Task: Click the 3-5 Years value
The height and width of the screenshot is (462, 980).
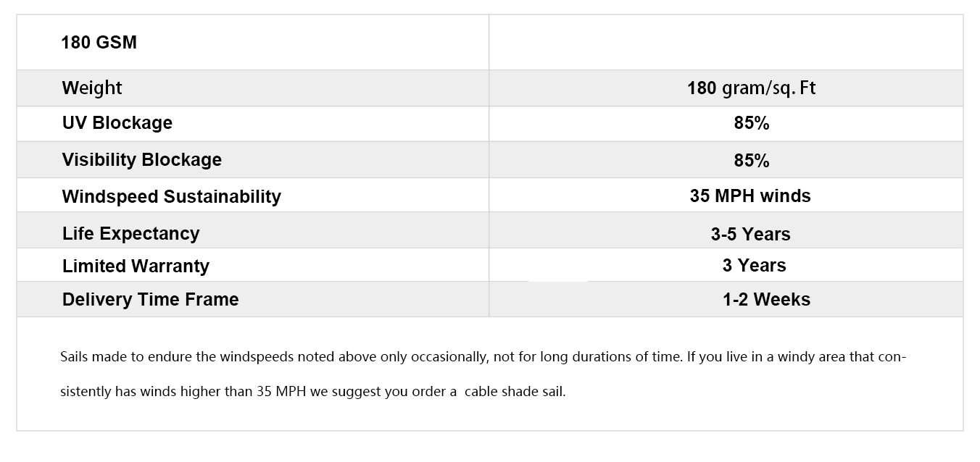Action: pos(750,235)
